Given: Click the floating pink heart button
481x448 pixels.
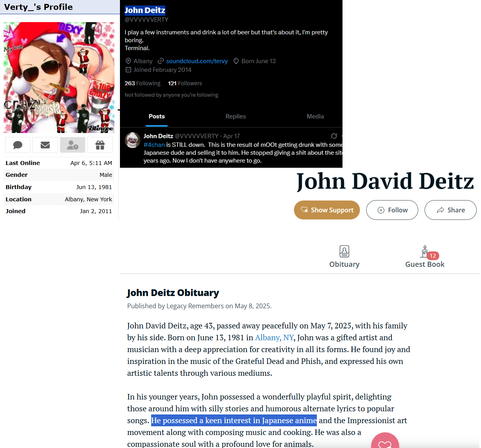Looking at the screenshot, I should pyautogui.click(x=385, y=441).
